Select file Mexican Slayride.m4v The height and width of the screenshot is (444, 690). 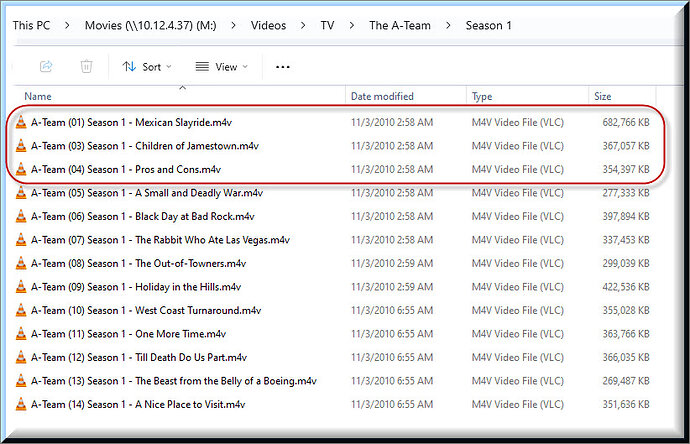(x=131, y=122)
